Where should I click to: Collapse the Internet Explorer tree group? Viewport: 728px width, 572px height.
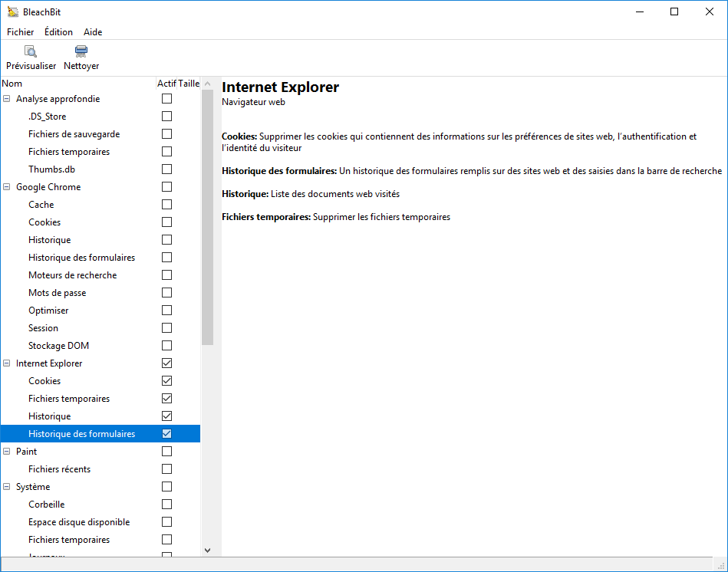(6, 363)
